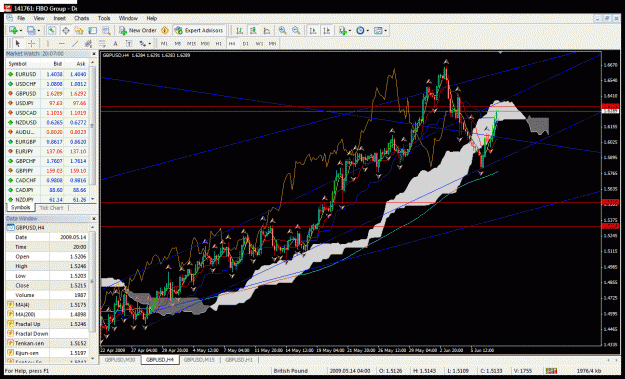Select the arrow cursor tool
The image size is (625, 379).
click(x=17, y=43)
